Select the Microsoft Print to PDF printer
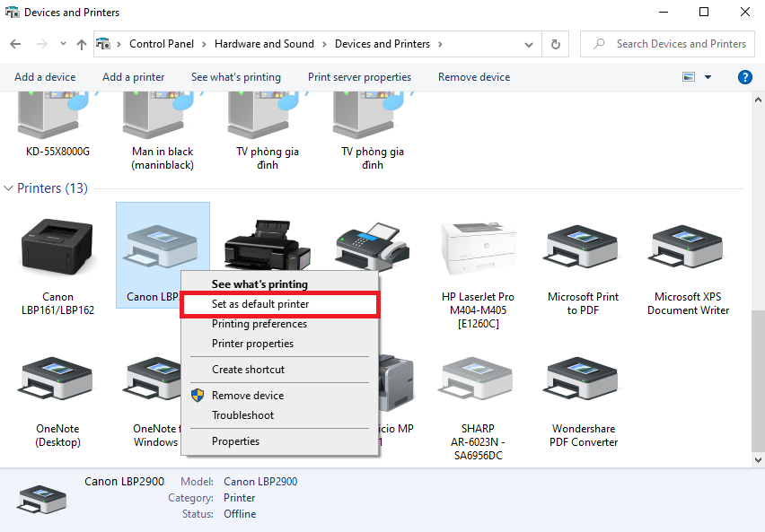Image resolution: width=765 pixels, height=532 pixels. (583, 247)
